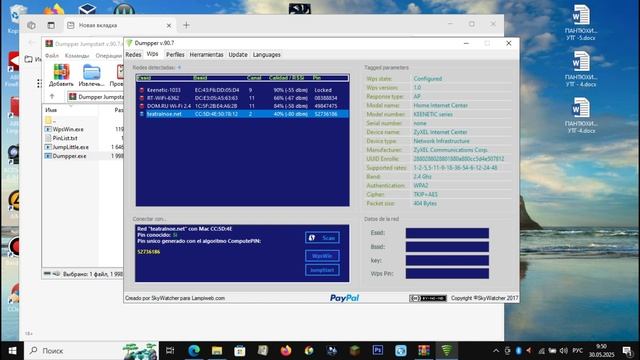The width and height of the screenshot is (640, 360).
Task: Open the PayPal donation link
Action: 344,298
